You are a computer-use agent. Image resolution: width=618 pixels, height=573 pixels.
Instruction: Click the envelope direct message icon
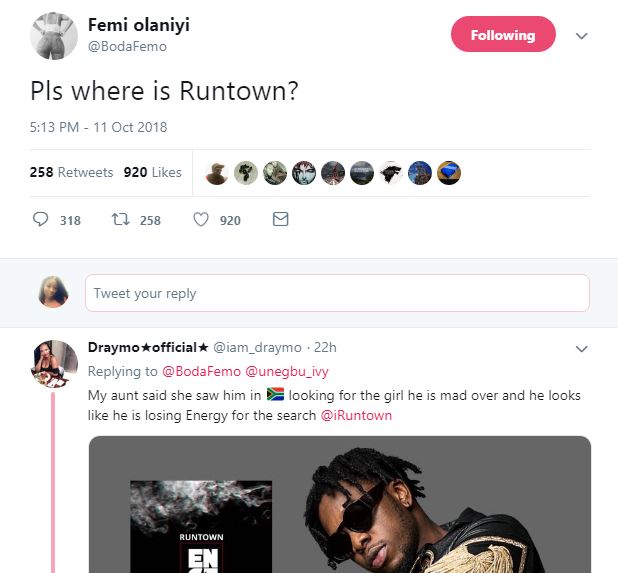[280, 219]
